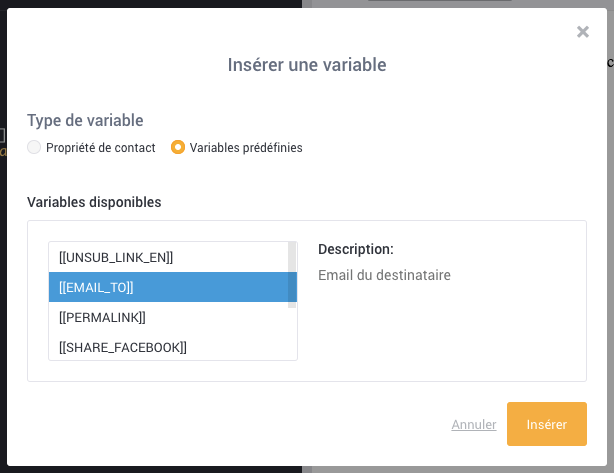The height and width of the screenshot is (473, 614).
Task: Select the highlighted [[EMAIL_TO]] variable
Action: (168, 287)
